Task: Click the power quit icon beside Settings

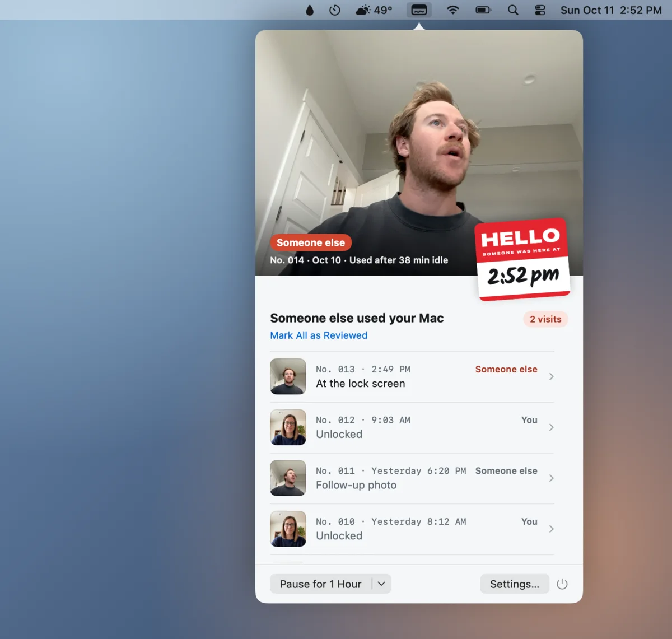Action: coord(562,584)
